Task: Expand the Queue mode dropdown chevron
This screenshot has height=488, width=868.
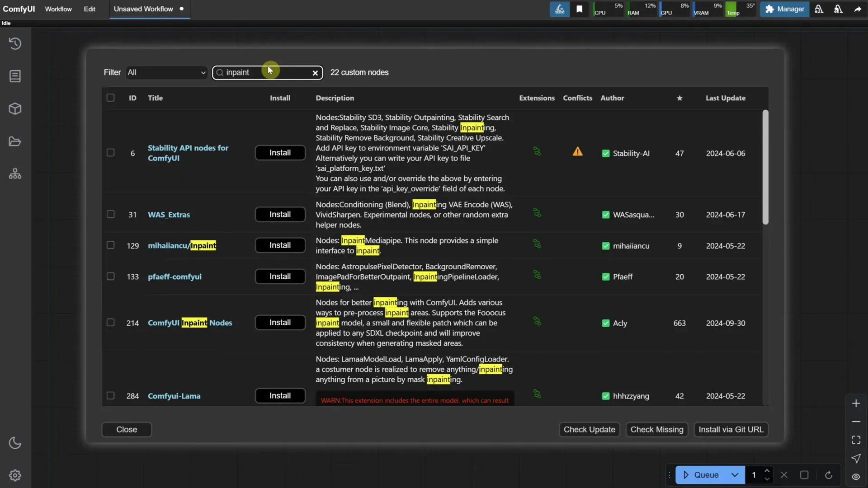Action: click(736, 475)
